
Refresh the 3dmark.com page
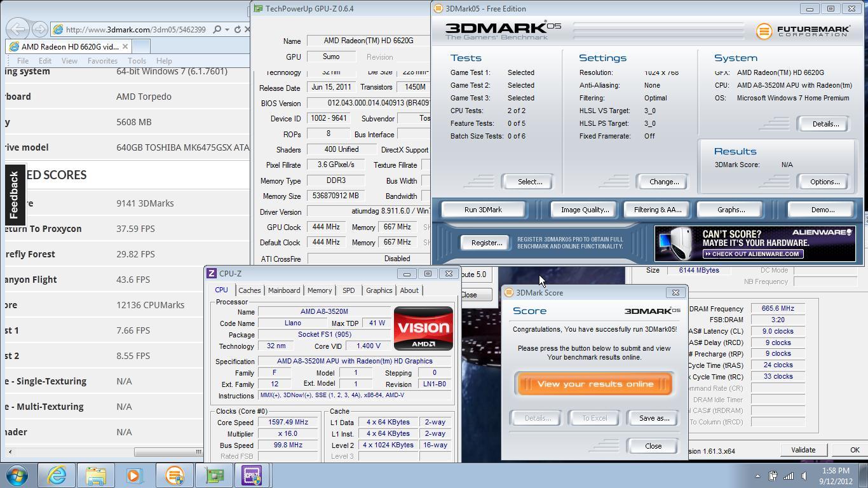point(238,29)
